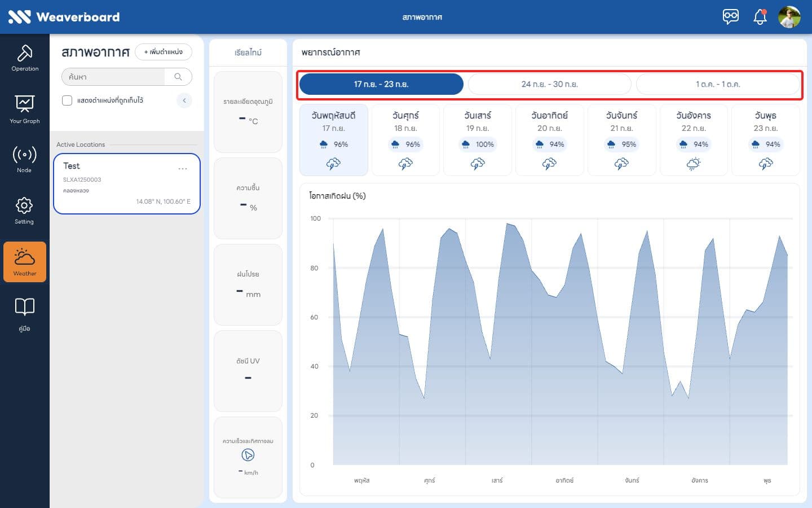The width and height of the screenshot is (812, 508).
Task: Switch to the 1 ต.ค. - 1 ต.ค. tab
Action: (718, 84)
